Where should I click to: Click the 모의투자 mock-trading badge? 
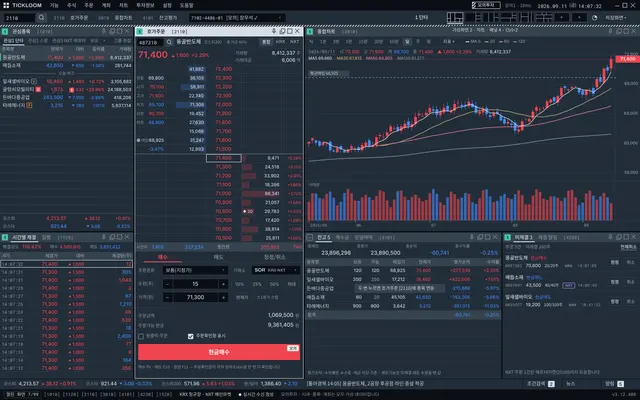[486, 5]
